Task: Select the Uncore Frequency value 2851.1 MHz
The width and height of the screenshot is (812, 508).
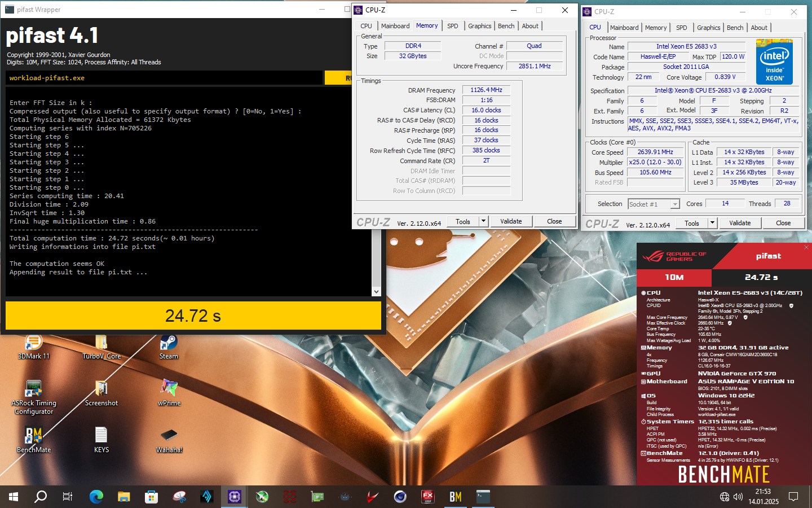Action: tap(535, 66)
